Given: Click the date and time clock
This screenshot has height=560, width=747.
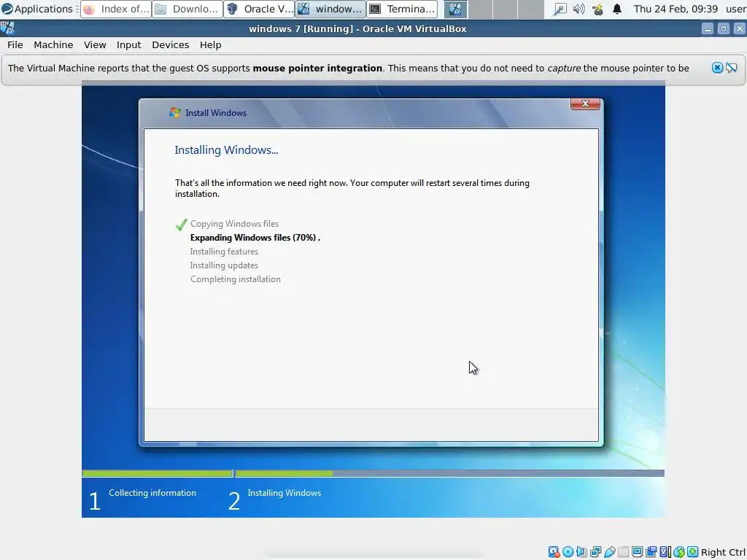Looking at the screenshot, I should click(676, 9).
